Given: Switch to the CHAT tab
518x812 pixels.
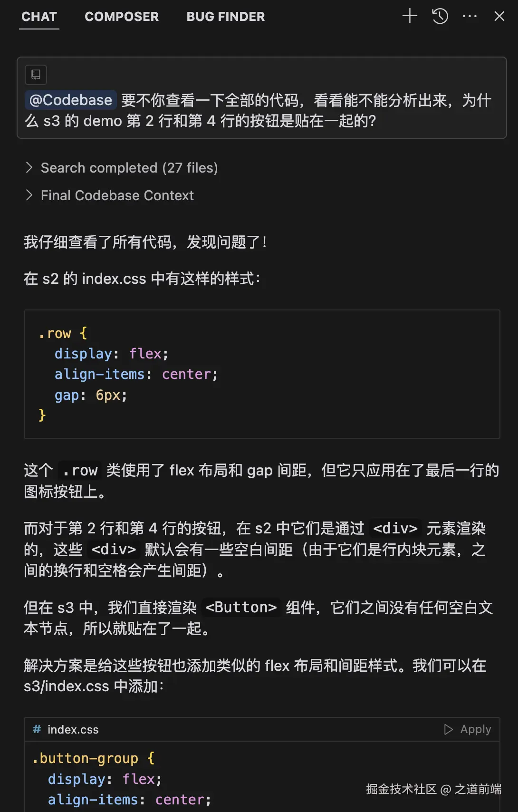Looking at the screenshot, I should pos(39,17).
